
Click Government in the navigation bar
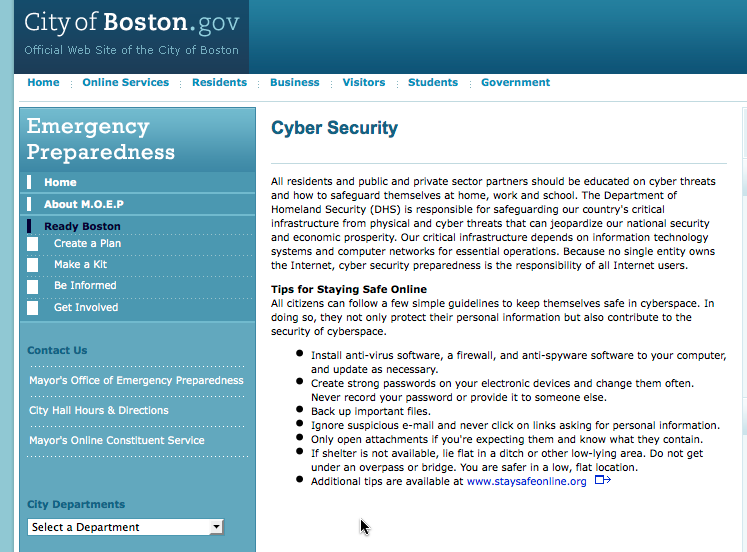pos(515,83)
